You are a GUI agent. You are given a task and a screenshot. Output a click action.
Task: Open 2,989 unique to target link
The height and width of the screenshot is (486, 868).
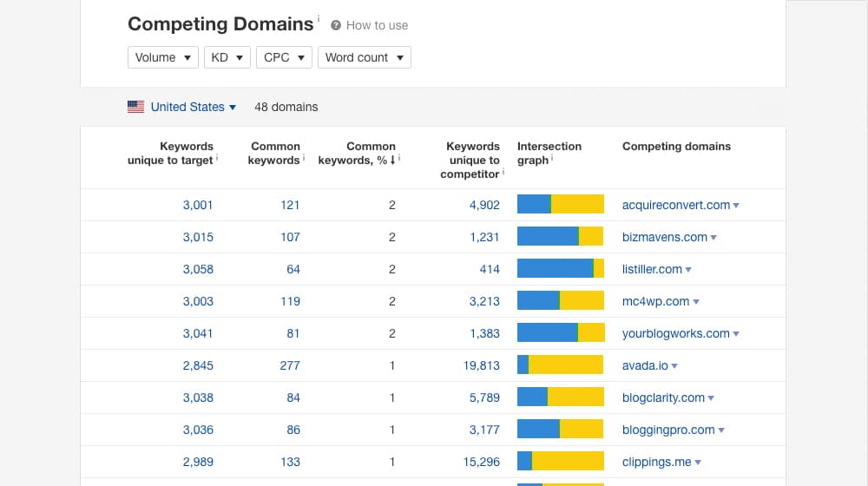(x=198, y=462)
